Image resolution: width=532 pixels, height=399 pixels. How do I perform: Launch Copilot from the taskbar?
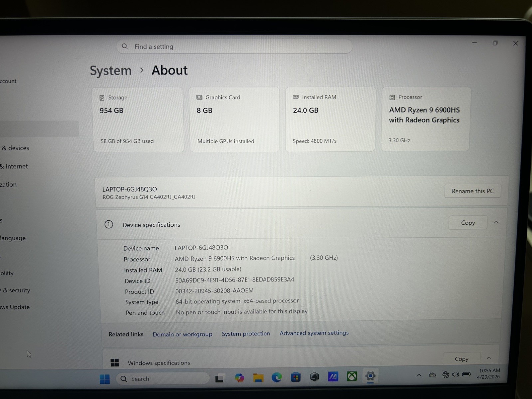(239, 378)
